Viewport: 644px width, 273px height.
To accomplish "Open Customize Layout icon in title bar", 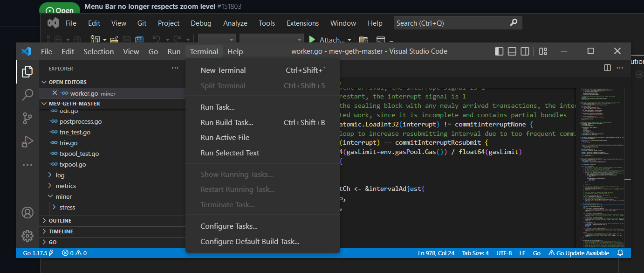I will 543,51.
